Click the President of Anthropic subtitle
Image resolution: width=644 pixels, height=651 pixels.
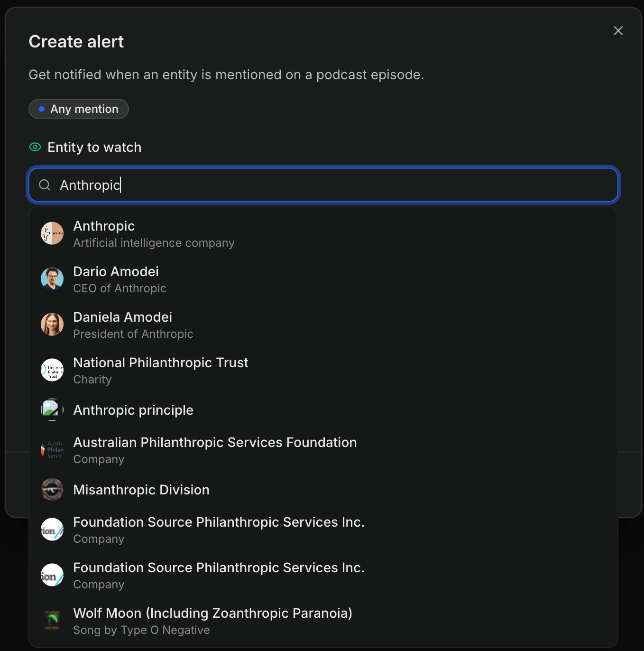point(133,334)
